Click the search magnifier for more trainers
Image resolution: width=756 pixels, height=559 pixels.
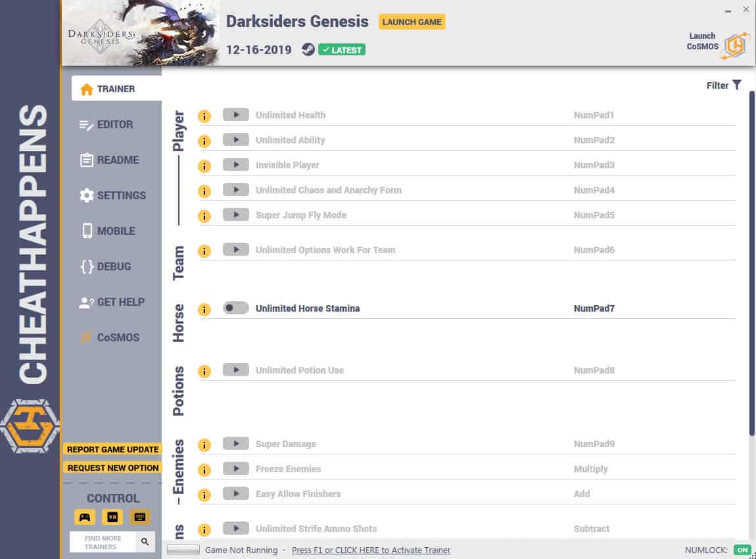[x=145, y=542]
